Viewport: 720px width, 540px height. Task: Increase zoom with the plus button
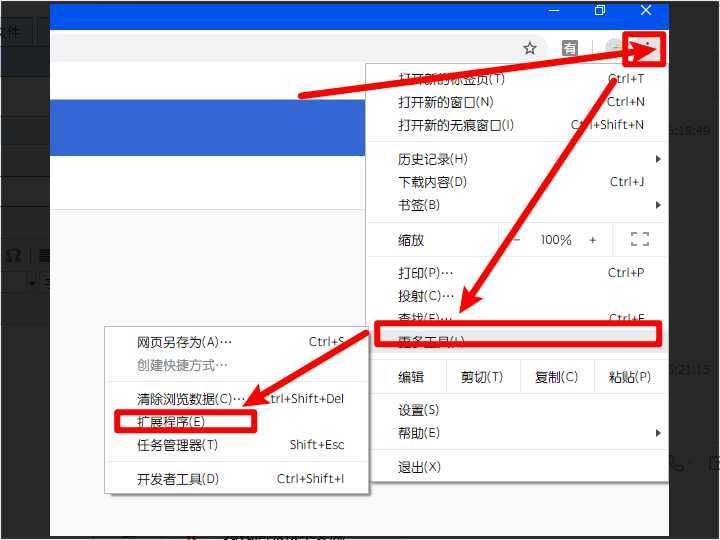(x=593, y=240)
